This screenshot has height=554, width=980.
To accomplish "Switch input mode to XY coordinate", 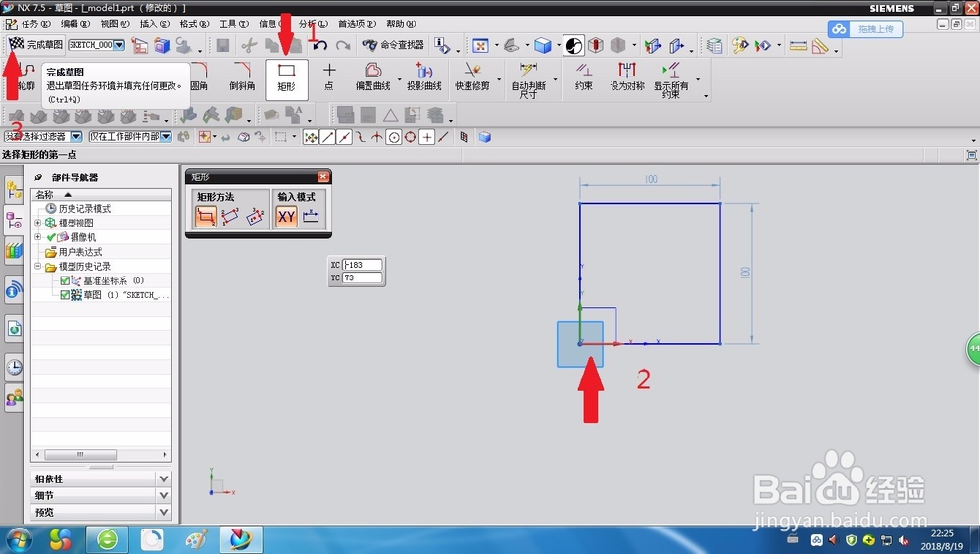I will [286, 217].
